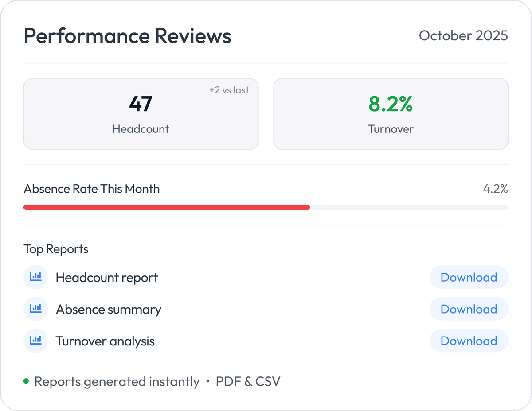Click the 47 Headcount number
Screen dimensions: 532x411
coord(141,104)
